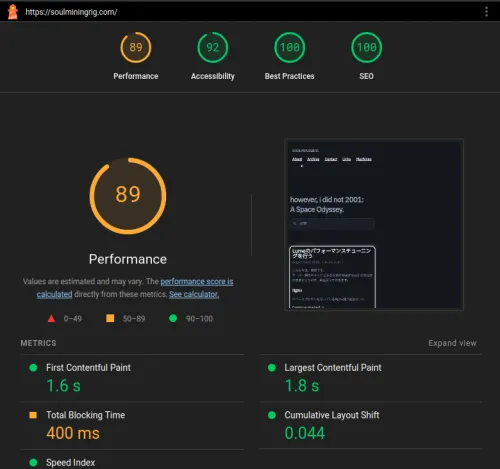Screen dimensions: 500x469
Task: Expand the First Contentful Paint metric
Action: pos(132,378)
